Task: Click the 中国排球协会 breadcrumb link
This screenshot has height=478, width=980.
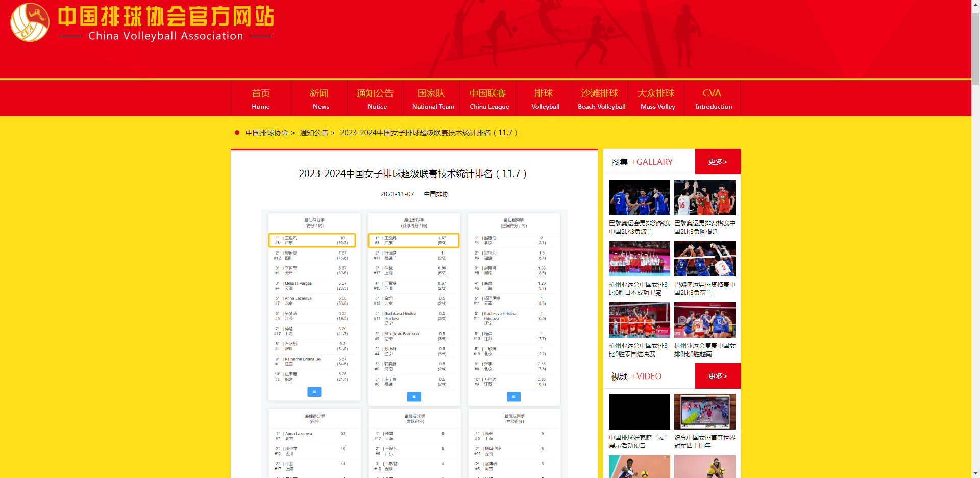Action: point(267,133)
